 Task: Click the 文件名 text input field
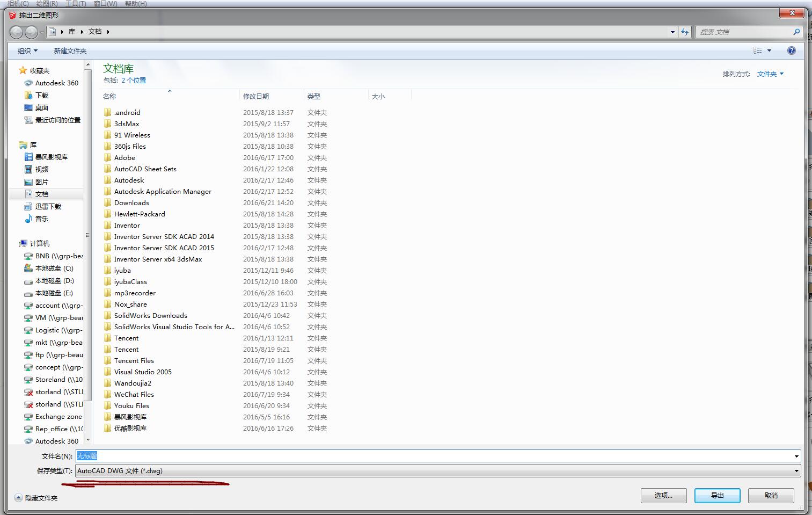(434, 456)
